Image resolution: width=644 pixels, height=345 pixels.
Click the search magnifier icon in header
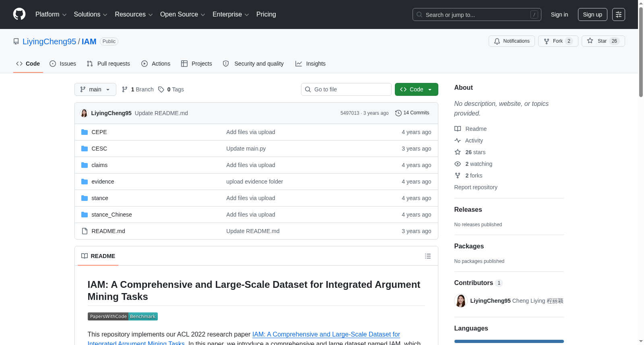tap(419, 14)
